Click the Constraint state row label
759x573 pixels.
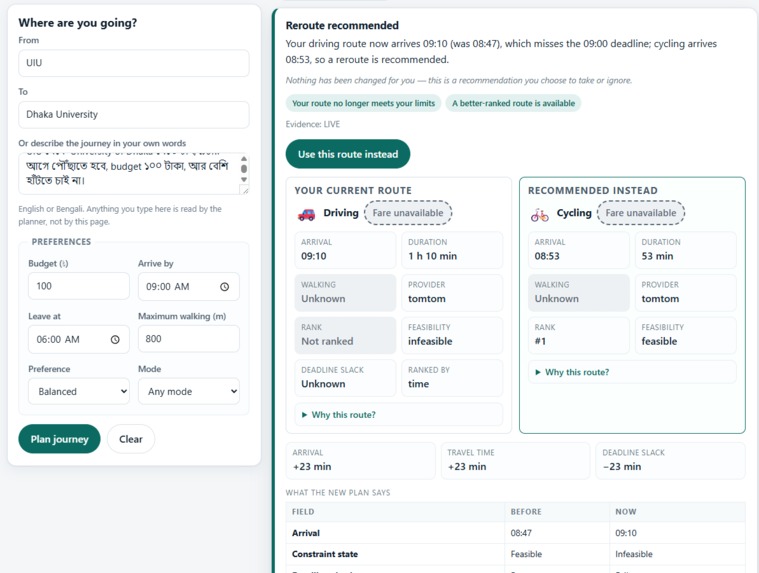click(325, 554)
